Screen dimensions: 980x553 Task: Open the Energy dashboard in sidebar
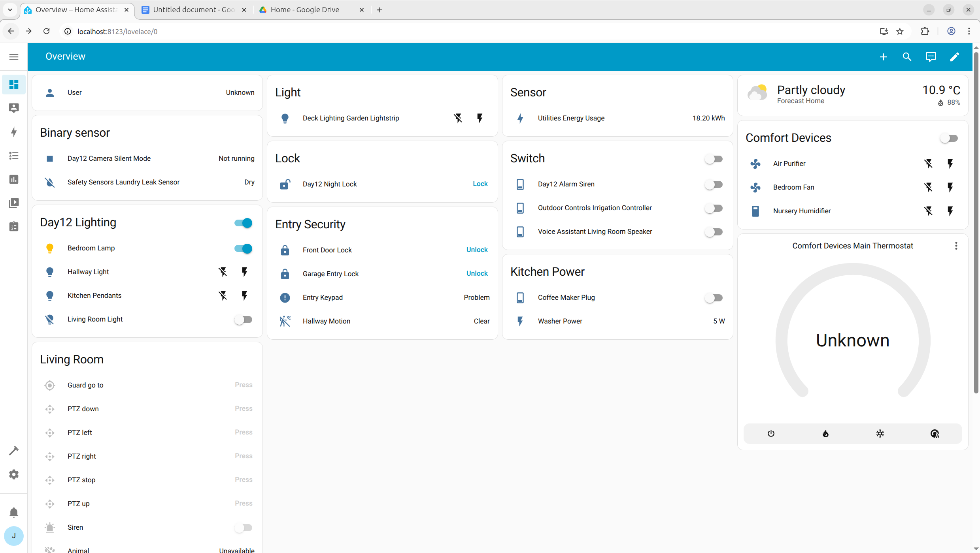(x=14, y=132)
